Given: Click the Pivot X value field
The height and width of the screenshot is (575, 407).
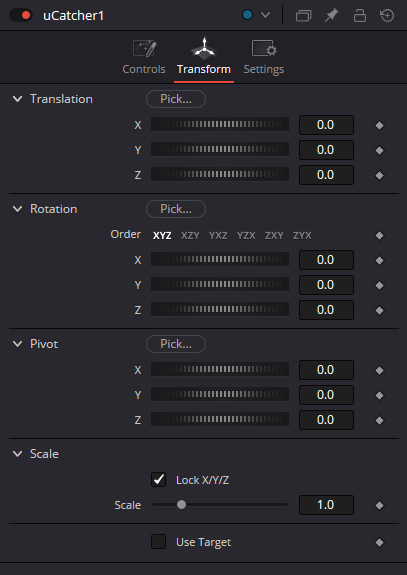Looking at the screenshot, I should pos(326,370).
